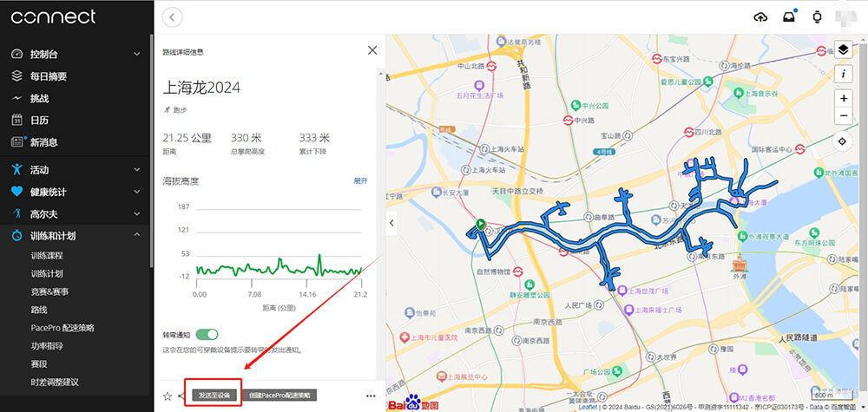The image size is (868, 412).
Task: Zoom in on the map
Action: [x=843, y=98]
